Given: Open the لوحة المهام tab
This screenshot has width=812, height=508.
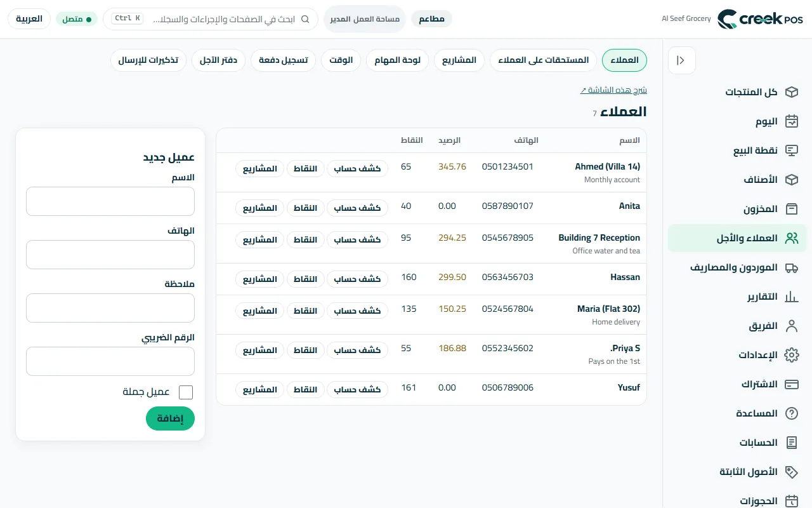Looking at the screenshot, I should pyautogui.click(x=398, y=60).
